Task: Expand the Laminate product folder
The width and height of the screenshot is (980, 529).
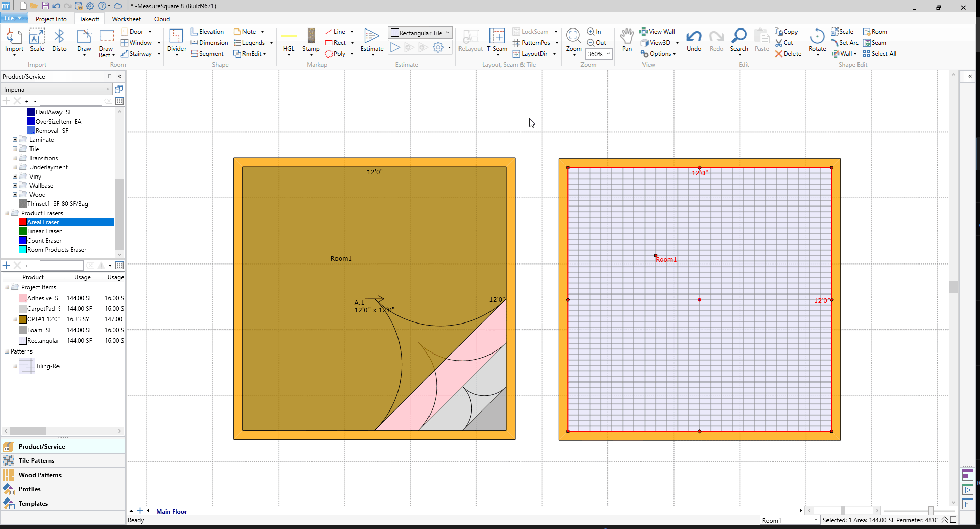Action: 15,140
